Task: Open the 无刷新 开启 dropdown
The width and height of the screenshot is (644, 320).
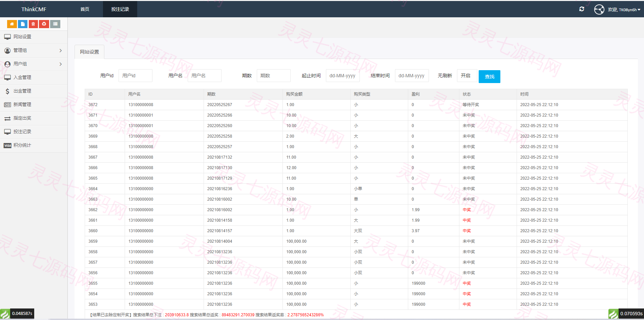Action: click(x=467, y=76)
